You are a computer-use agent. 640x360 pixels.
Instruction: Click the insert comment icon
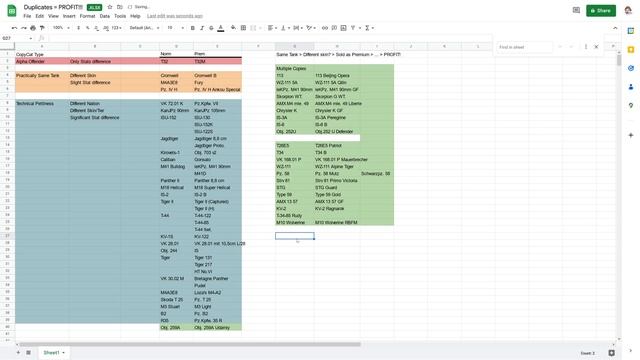tap(334, 28)
